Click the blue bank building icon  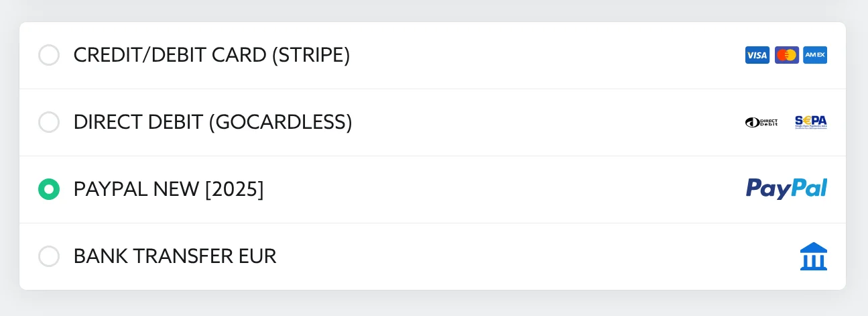(x=814, y=256)
